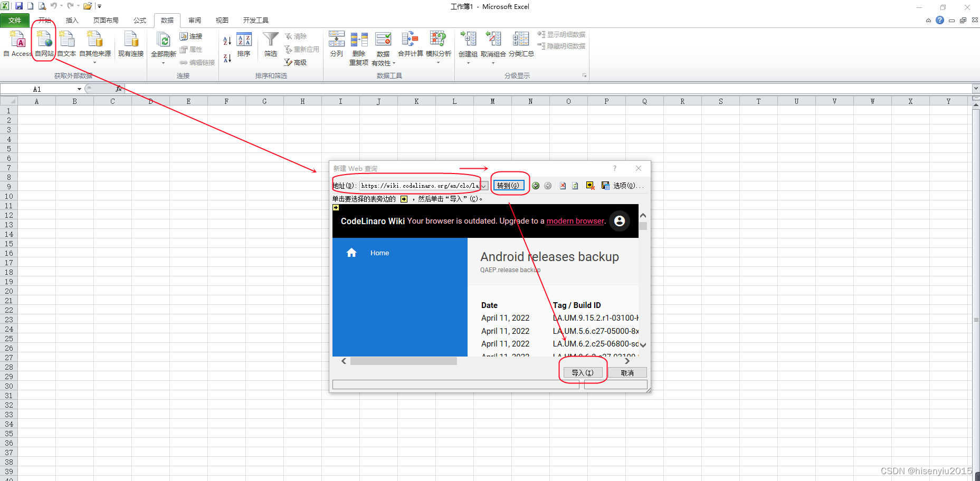980x481 pixels.
Task: Click the Cancel (取消) button
Action: point(627,372)
